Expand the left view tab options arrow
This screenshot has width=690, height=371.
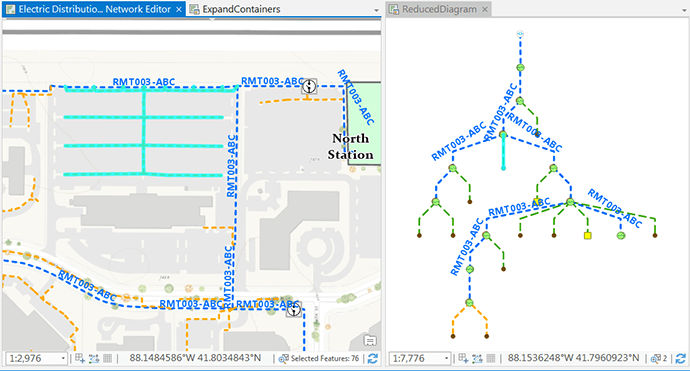click(376, 10)
